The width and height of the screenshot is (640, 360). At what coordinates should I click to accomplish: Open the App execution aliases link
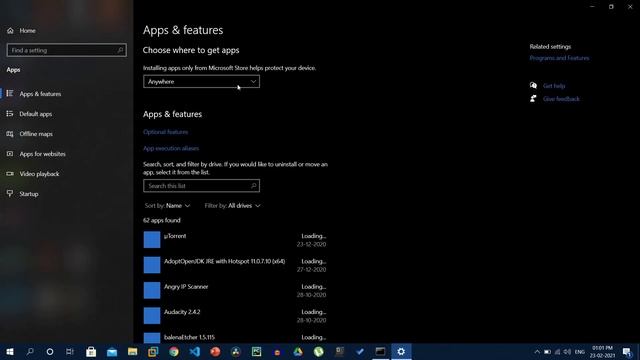[x=171, y=148]
